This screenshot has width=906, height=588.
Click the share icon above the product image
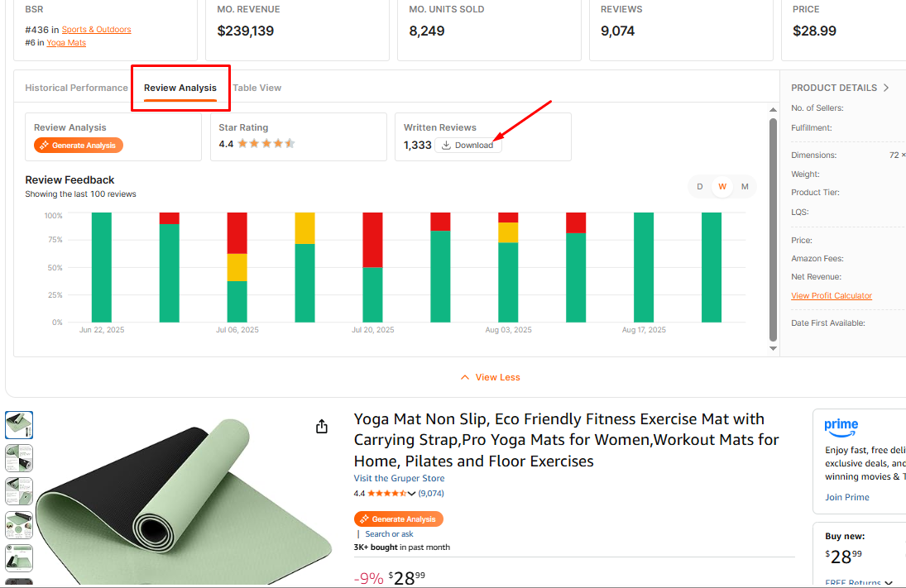(322, 427)
